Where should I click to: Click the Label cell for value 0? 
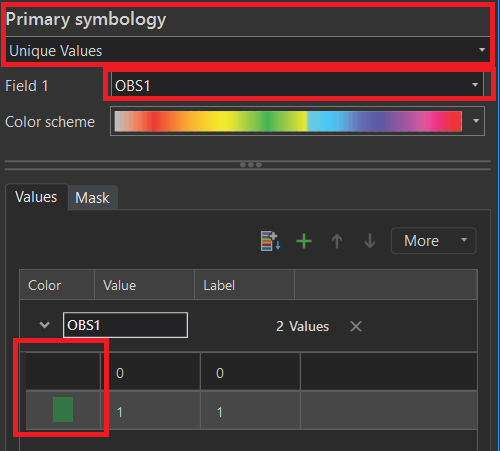[250, 372]
